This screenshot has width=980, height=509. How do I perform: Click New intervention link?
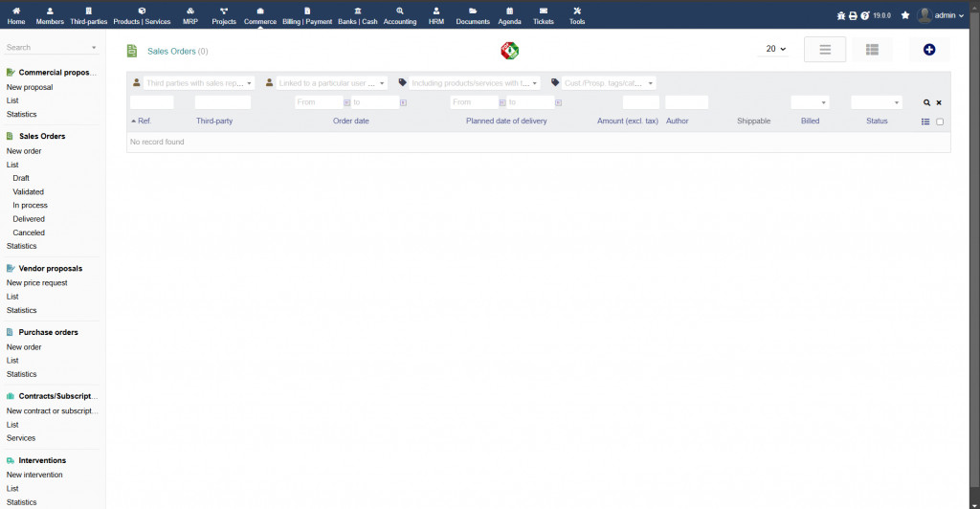tap(34, 475)
